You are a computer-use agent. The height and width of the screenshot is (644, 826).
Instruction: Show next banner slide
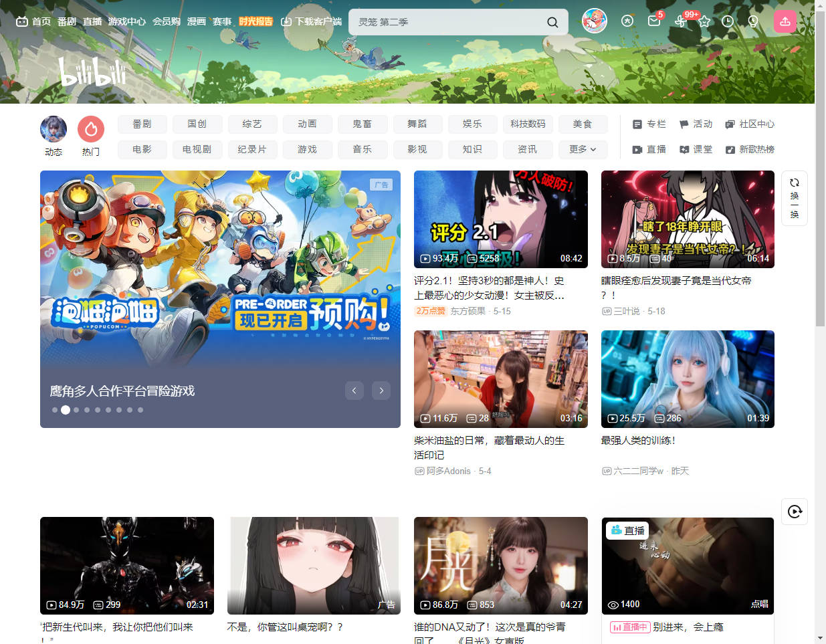(381, 391)
